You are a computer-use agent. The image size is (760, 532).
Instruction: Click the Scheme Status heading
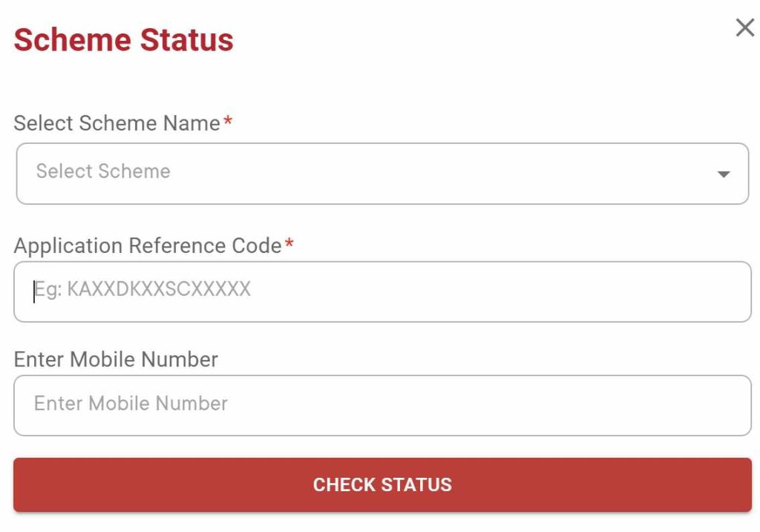123,41
